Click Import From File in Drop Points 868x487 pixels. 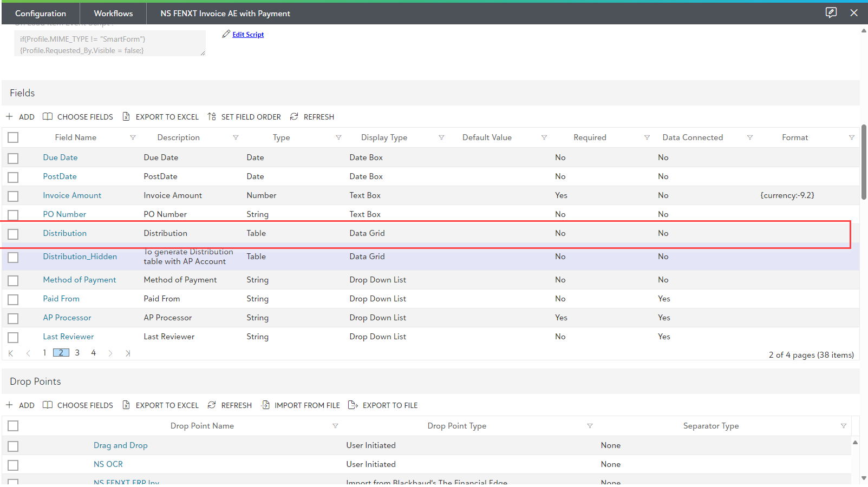pos(301,405)
